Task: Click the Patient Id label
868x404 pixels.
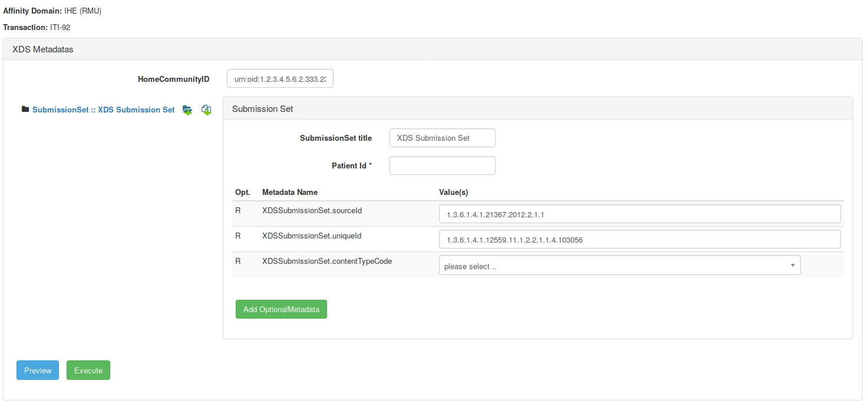Action: click(x=351, y=165)
